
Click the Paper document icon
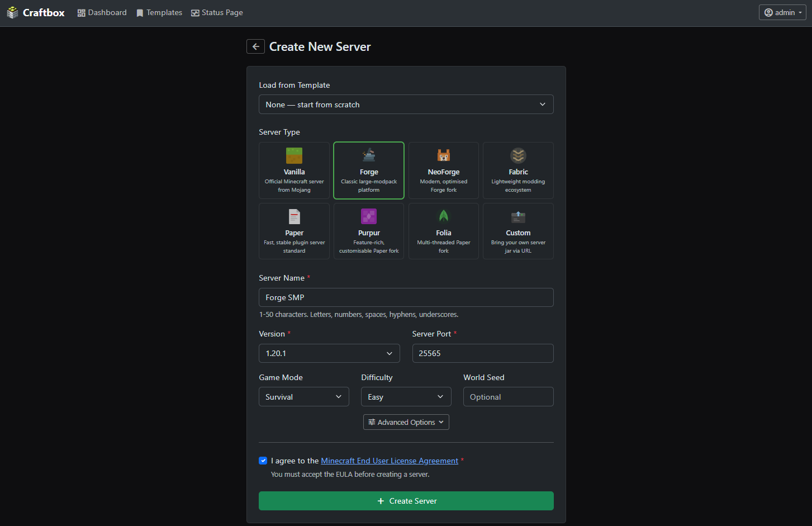294,216
